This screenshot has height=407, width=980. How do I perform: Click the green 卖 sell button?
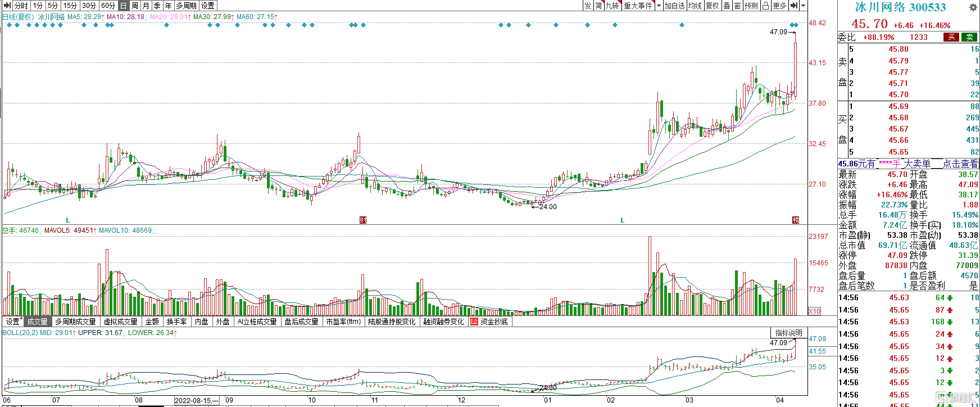970,37
